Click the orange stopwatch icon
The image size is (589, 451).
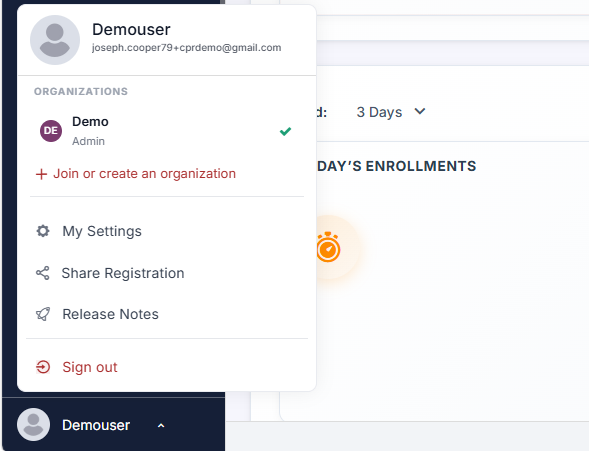click(328, 247)
